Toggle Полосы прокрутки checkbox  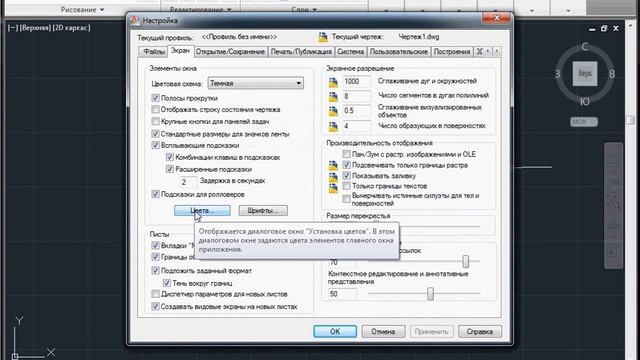(155, 98)
